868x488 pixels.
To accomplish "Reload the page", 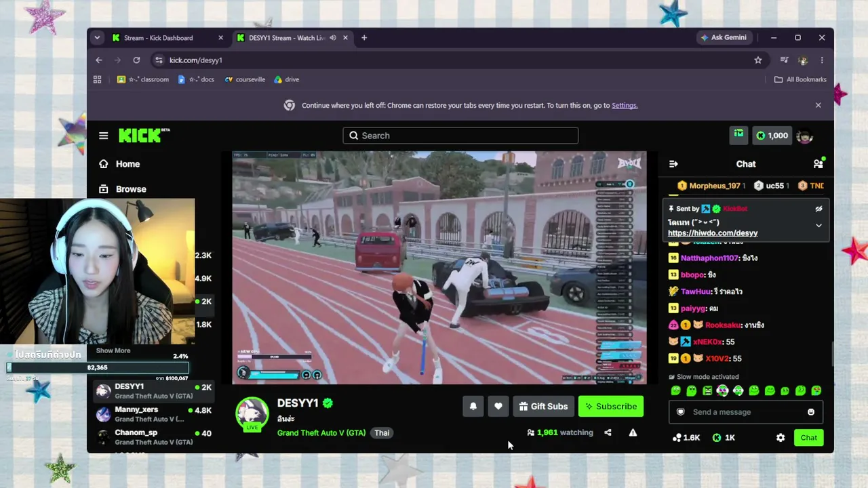I will click(136, 60).
